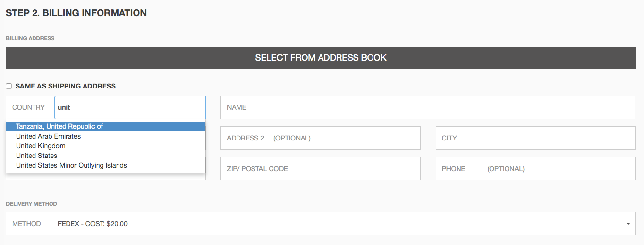
Task: Click the Country search input
Action: 129,107
